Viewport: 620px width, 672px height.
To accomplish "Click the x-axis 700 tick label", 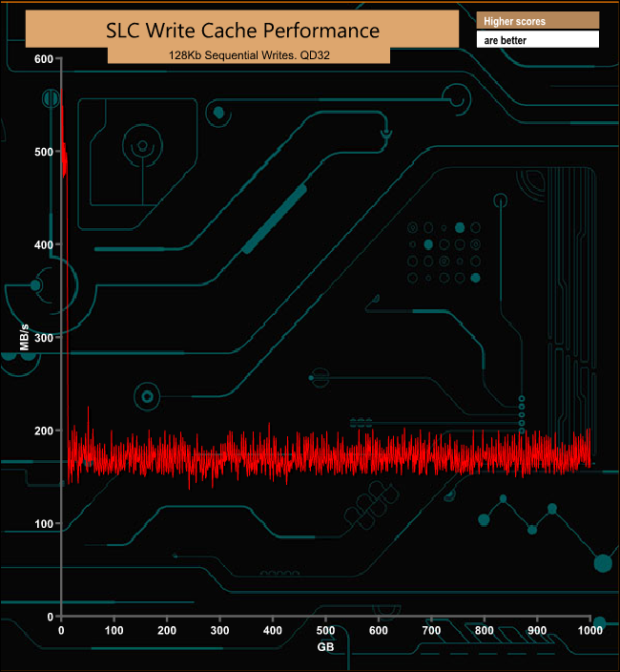I will click(x=431, y=630).
